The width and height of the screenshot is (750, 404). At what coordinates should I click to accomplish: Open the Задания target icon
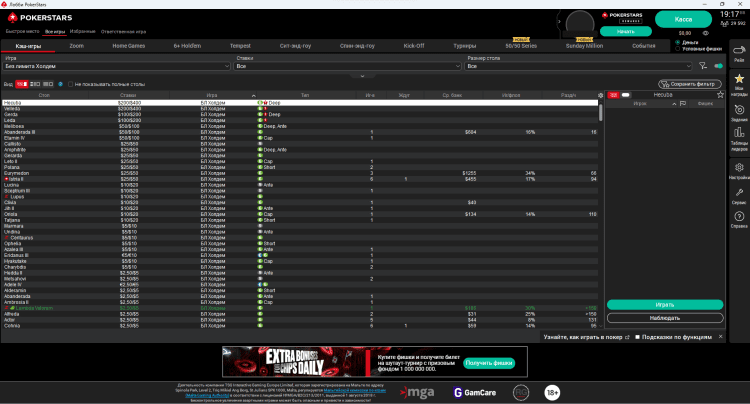click(739, 109)
